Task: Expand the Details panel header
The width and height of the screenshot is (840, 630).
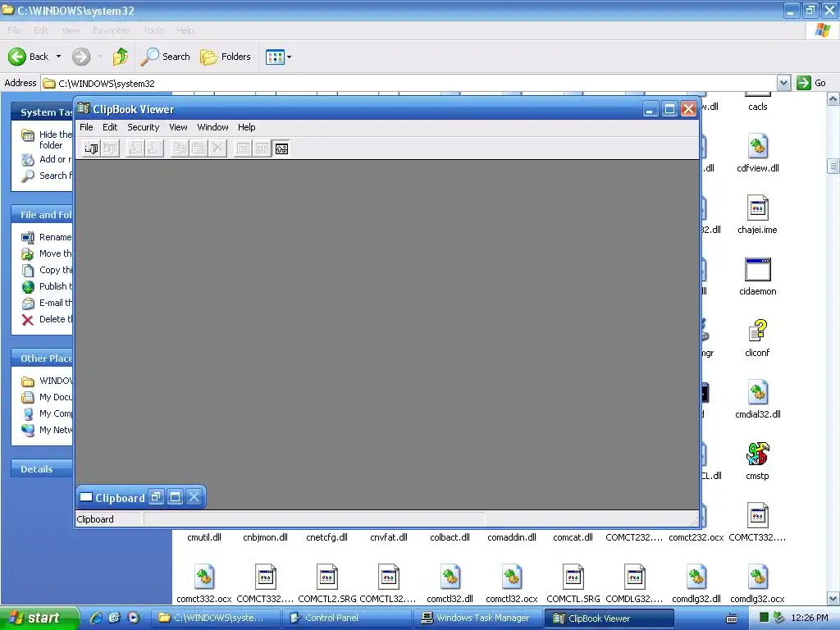Action: coord(42,468)
